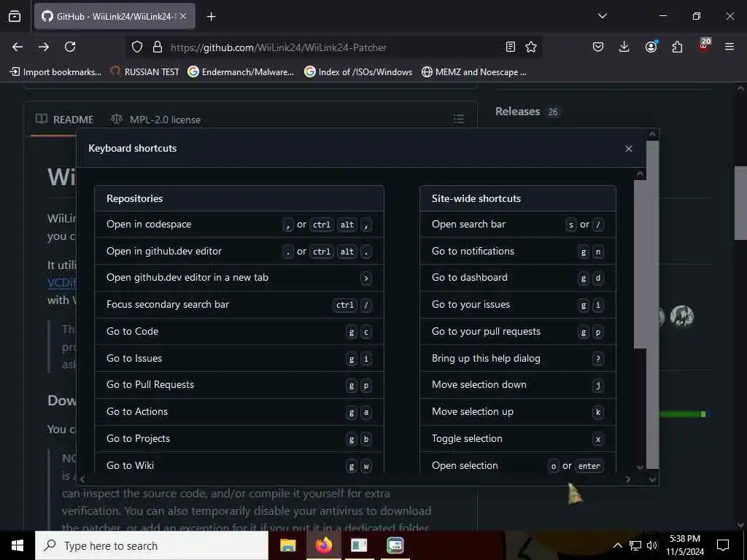List all tabs dropdown arrow
Image resolution: width=747 pixels, height=560 pixels.
click(x=602, y=16)
